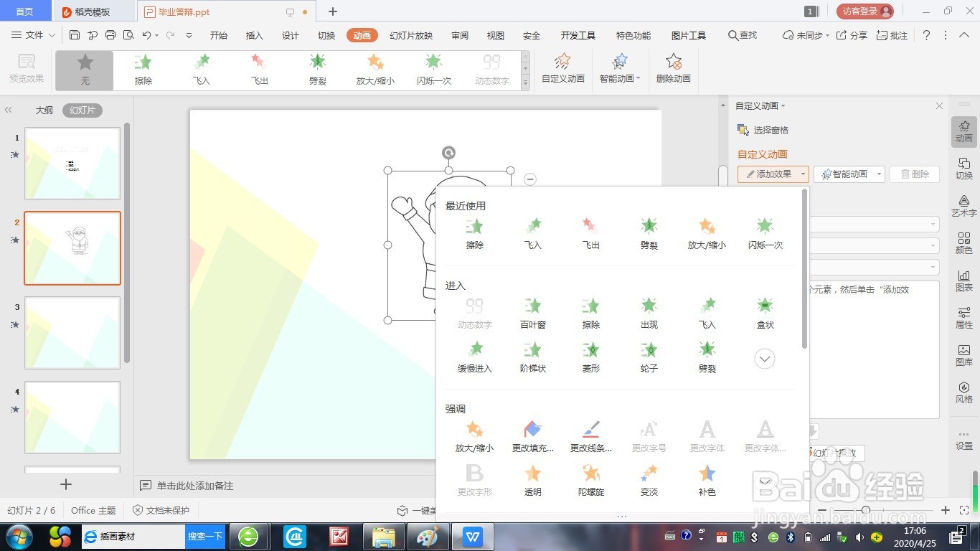Select 无 to remove the current animation
The width and height of the screenshot is (980, 551).
84,70
